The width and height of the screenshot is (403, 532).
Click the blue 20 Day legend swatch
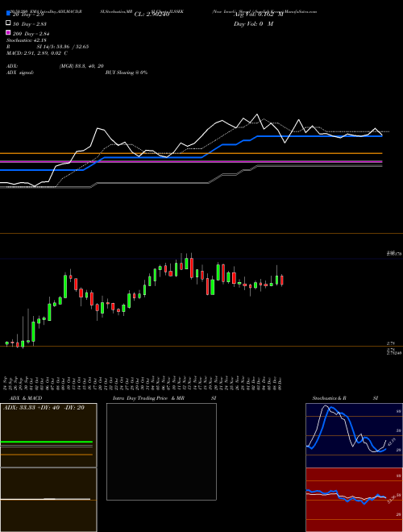[9, 14]
